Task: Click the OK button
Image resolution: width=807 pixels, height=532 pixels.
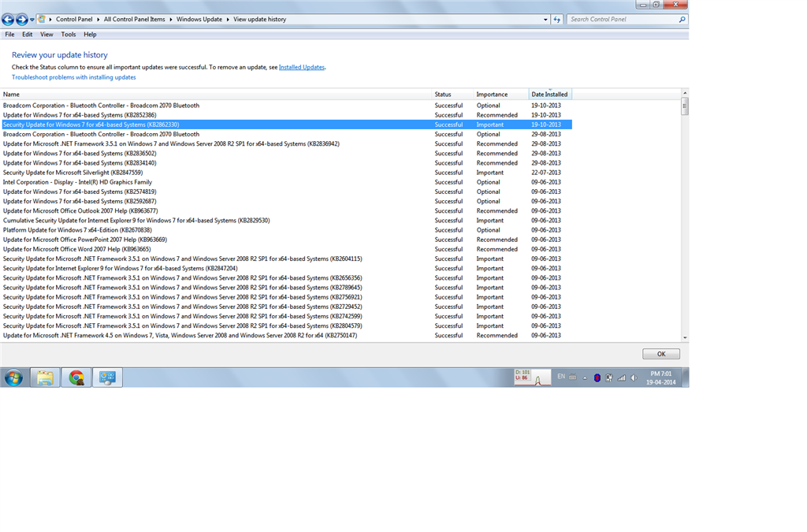Action: (x=661, y=354)
